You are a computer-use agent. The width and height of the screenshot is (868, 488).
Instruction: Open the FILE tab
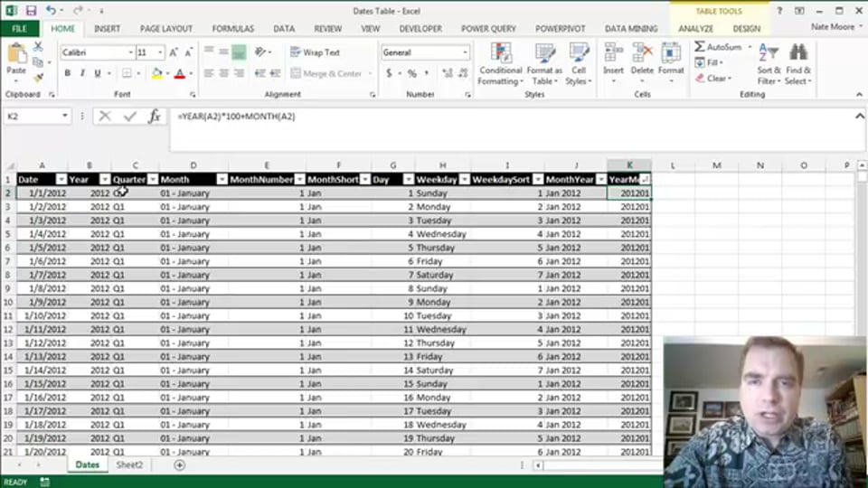(x=19, y=28)
